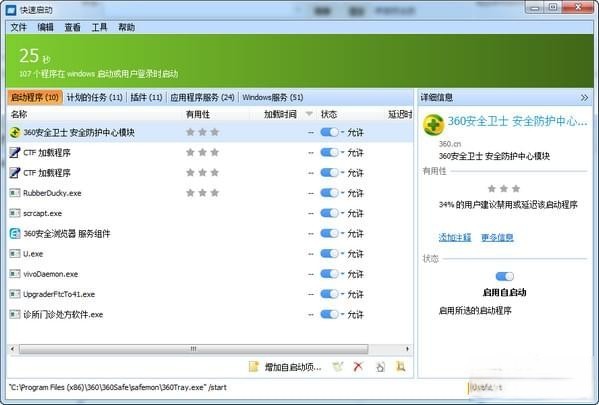Click the 360安全卫士 安全防护中心 details title

(x=518, y=121)
